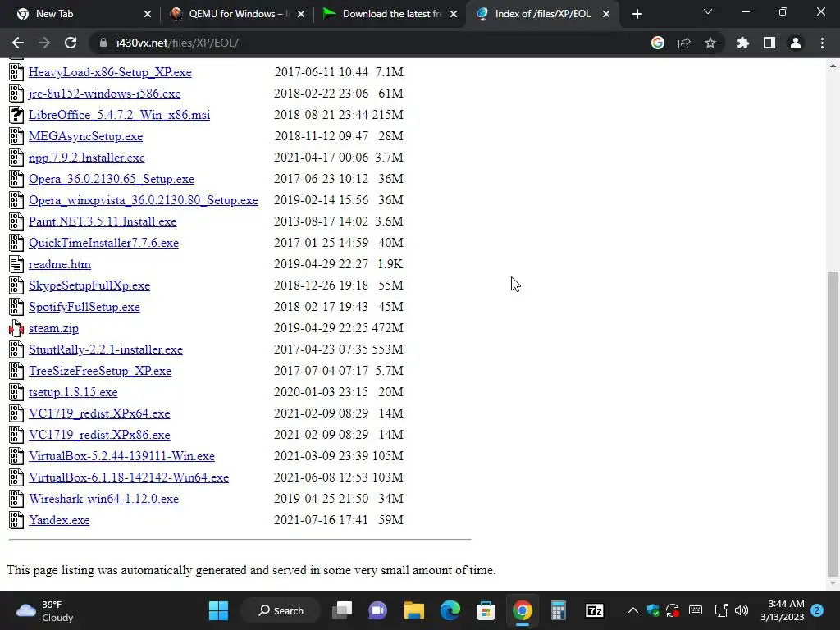840x630 pixels.
Task: Click the site lock icon in address bar
Action: click(x=103, y=43)
